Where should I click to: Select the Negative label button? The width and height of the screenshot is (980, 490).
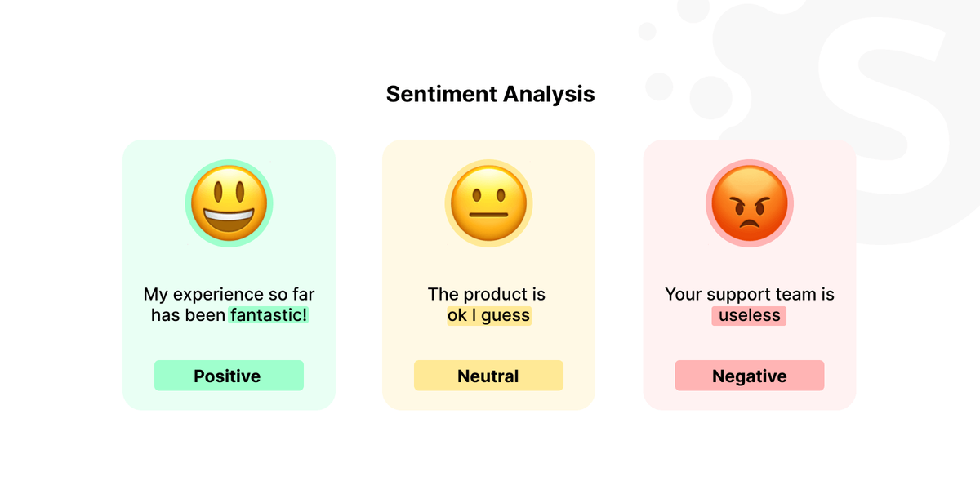(x=749, y=376)
